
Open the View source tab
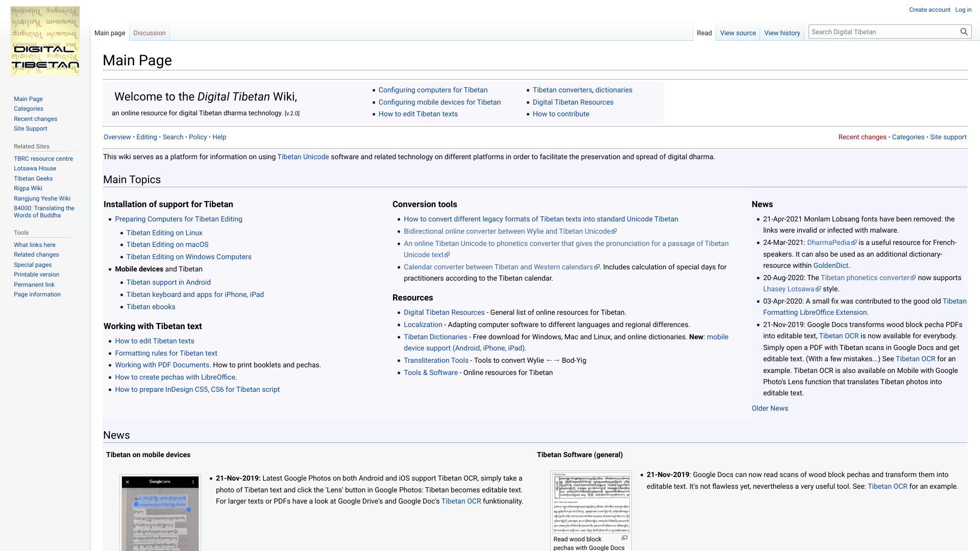point(738,33)
